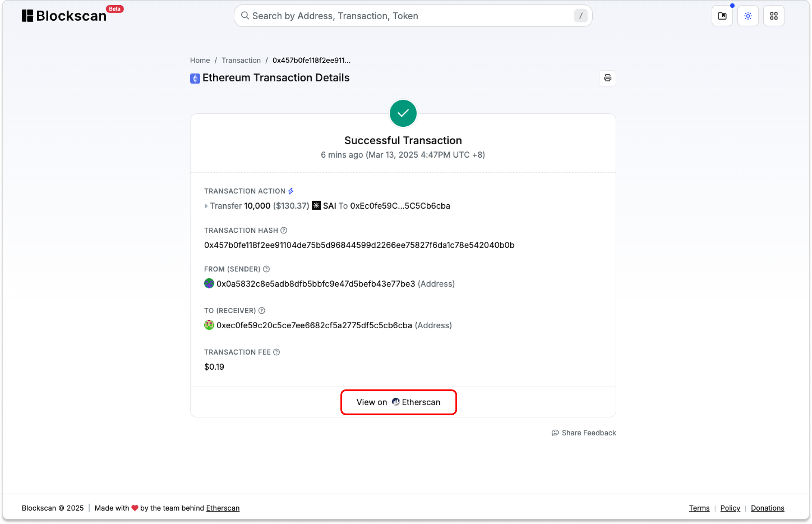Viewport: 812px width, 524px height.
Task: Open the Transaction breadcrumb link
Action: (x=241, y=60)
